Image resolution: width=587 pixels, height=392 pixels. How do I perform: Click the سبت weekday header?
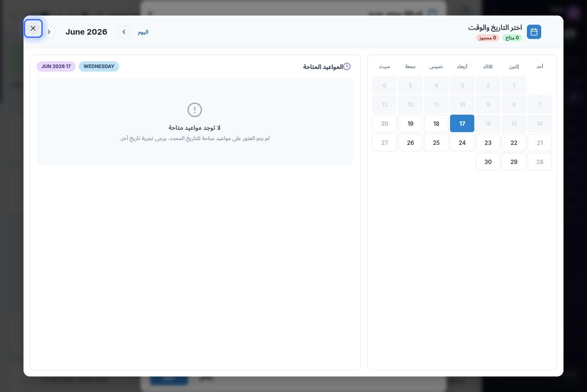pyautogui.click(x=384, y=66)
